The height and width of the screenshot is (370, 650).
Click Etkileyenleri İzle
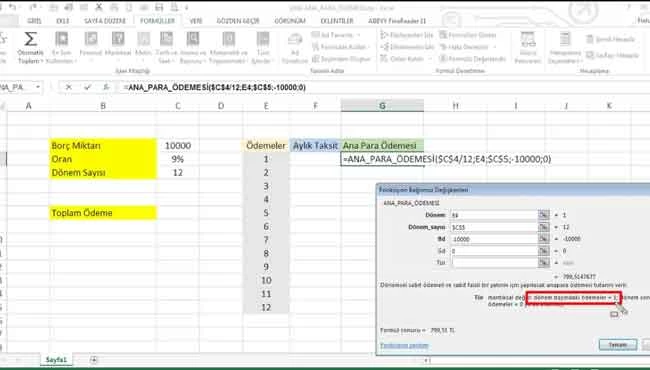point(407,35)
